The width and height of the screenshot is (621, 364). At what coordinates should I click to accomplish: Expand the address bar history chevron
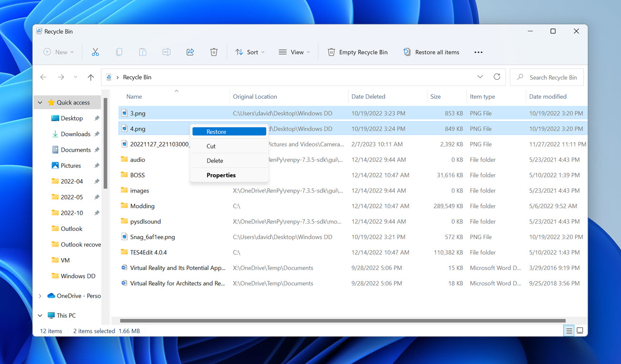point(480,77)
